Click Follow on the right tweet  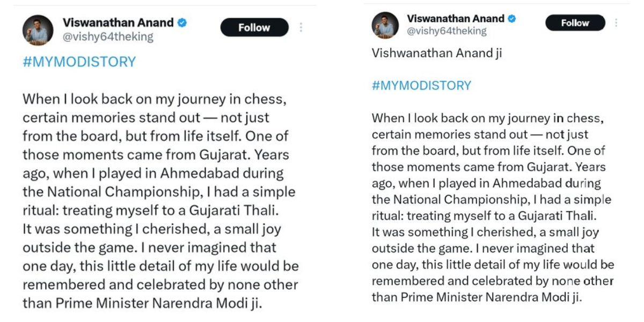point(575,23)
